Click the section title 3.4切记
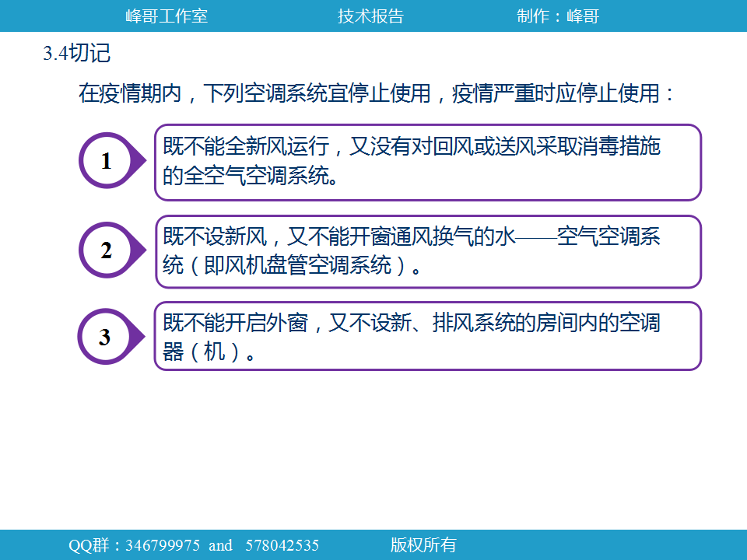Viewport: 747px width, 560px height. tap(77, 53)
